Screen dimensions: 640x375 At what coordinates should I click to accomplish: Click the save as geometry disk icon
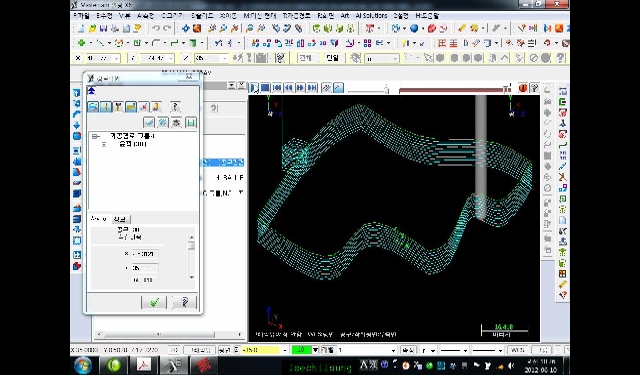point(191,122)
